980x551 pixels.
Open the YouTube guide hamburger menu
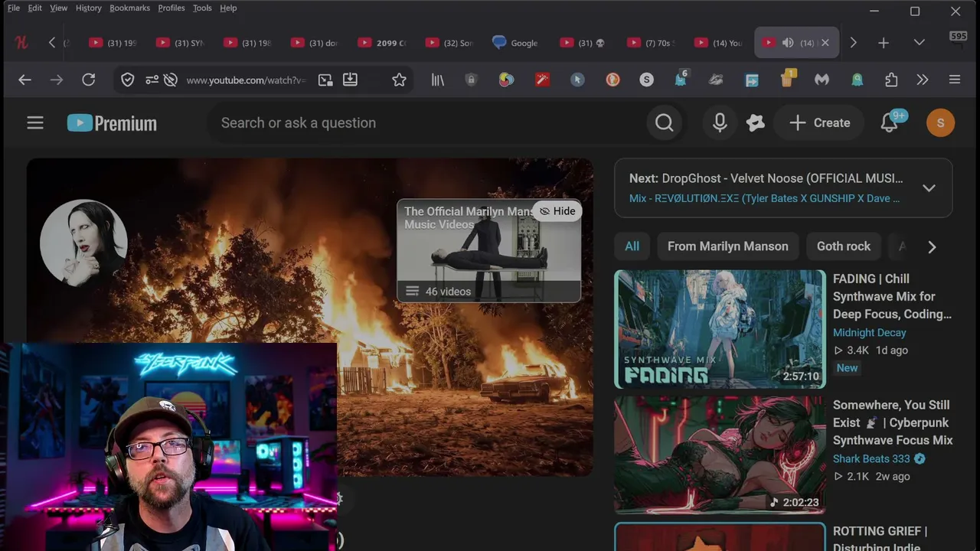pyautogui.click(x=35, y=122)
